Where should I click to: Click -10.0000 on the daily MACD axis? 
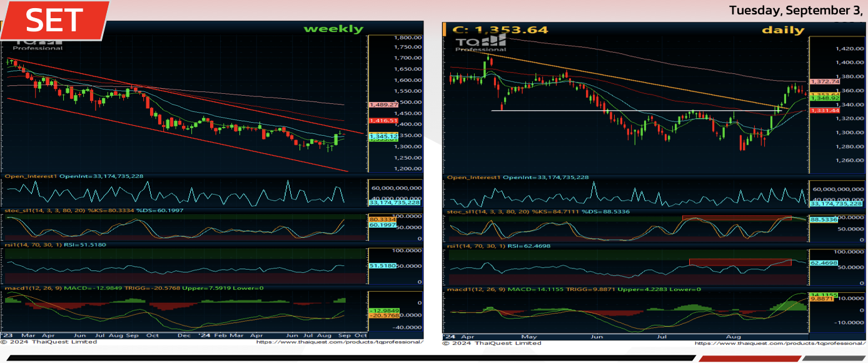pos(850,323)
